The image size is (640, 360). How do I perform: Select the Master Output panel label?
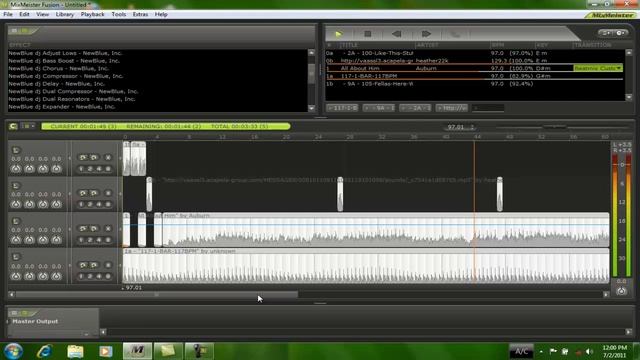pos(35,321)
